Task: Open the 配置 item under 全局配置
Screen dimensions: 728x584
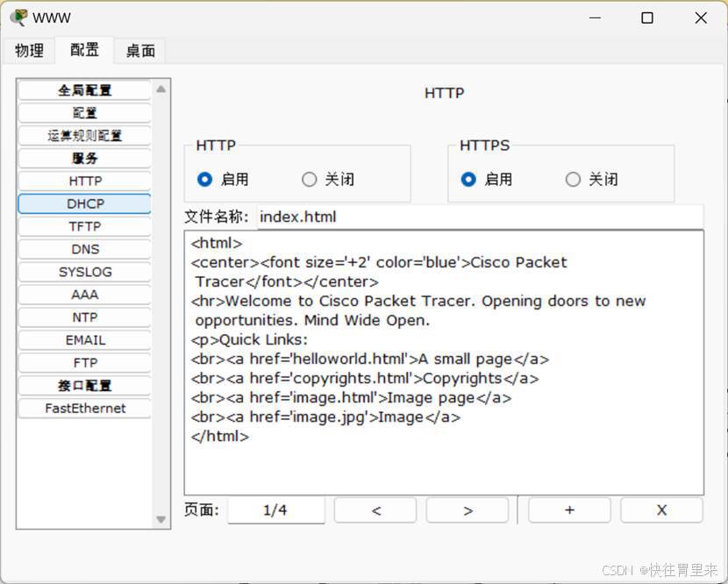Action: [85, 113]
